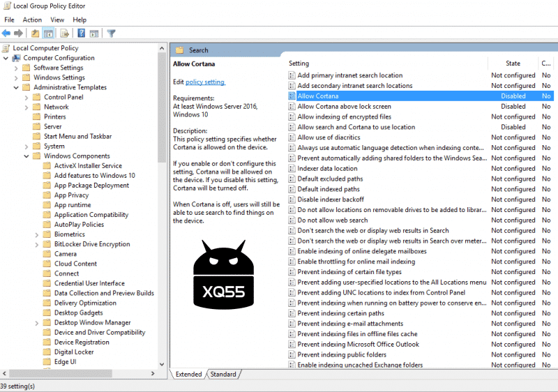Switch to the Standard tab

coord(223,375)
